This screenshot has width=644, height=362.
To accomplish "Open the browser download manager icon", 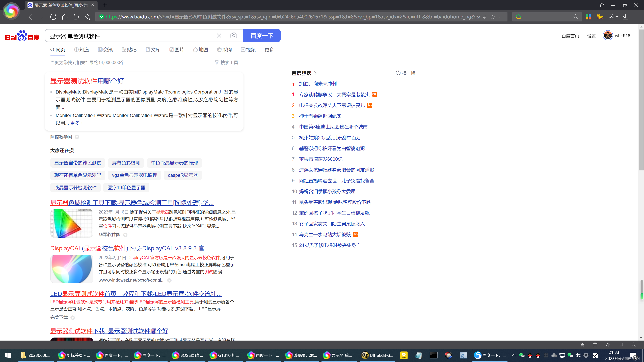I will tap(625, 17).
